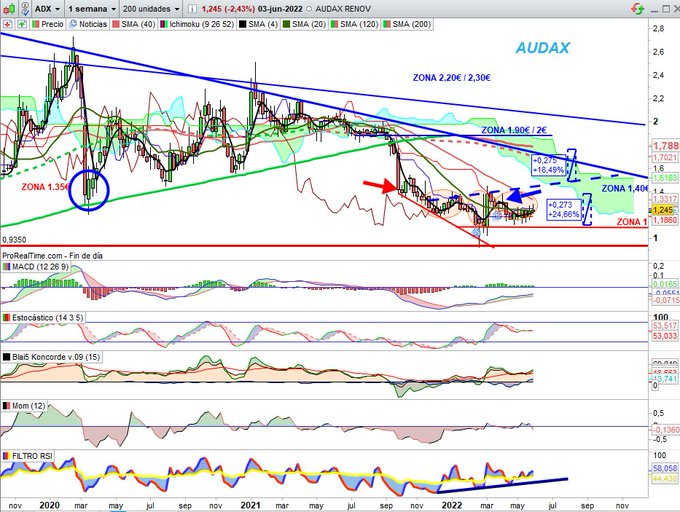Viewport: 680px width, 512px height.
Task: Maximize the chart window
Action: pyautogui.click(x=666, y=8)
